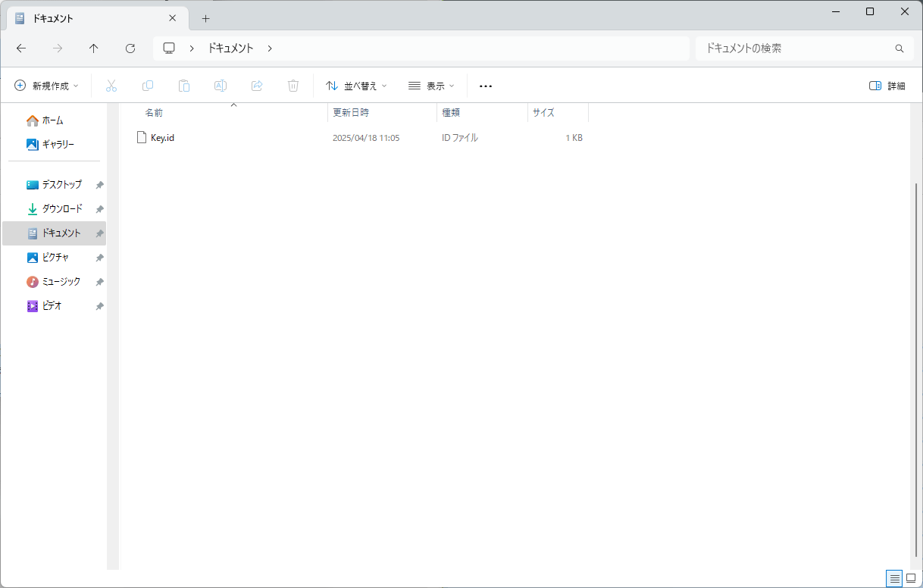
Task: Go up one folder level
Action: coord(94,48)
